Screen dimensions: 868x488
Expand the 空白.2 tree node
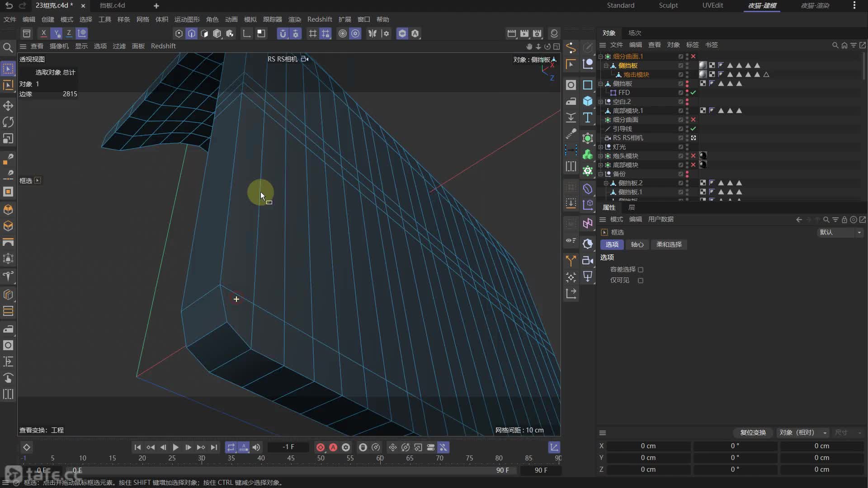[601, 102]
